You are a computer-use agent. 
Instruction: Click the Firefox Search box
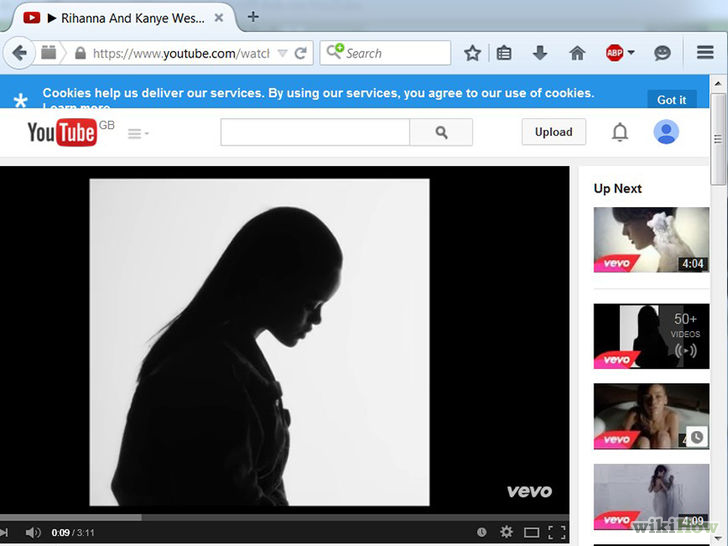coord(385,53)
